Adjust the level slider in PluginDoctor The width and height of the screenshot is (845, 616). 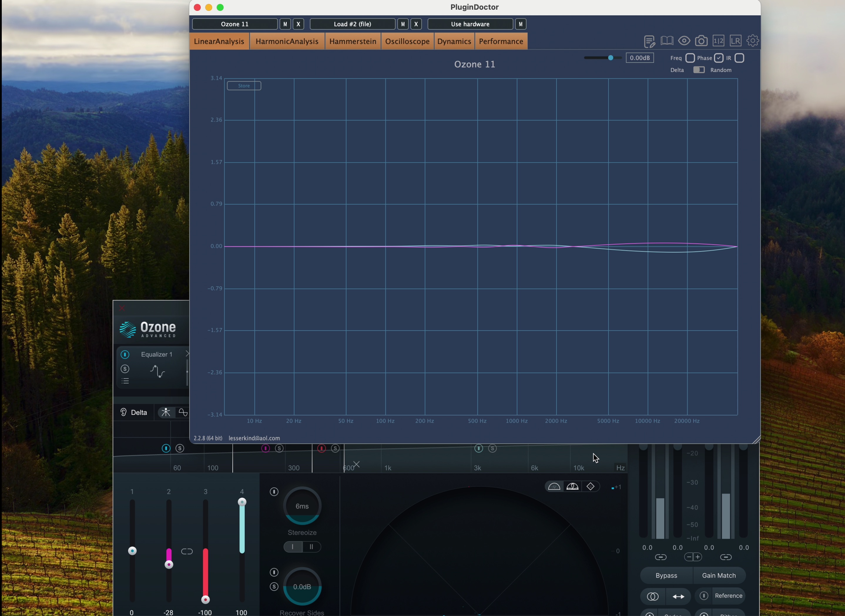pyautogui.click(x=611, y=58)
